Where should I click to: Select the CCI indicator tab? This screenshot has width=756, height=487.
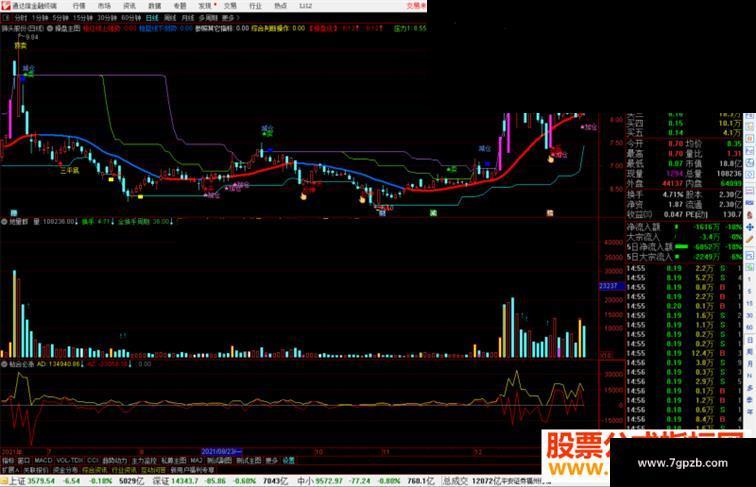[x=93, y=461]
